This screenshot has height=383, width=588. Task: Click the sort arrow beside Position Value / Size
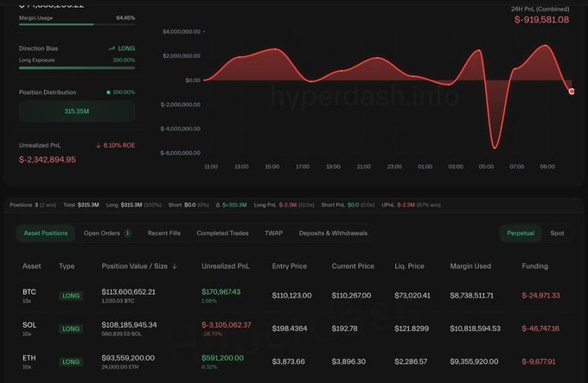[x=176, y=266]
